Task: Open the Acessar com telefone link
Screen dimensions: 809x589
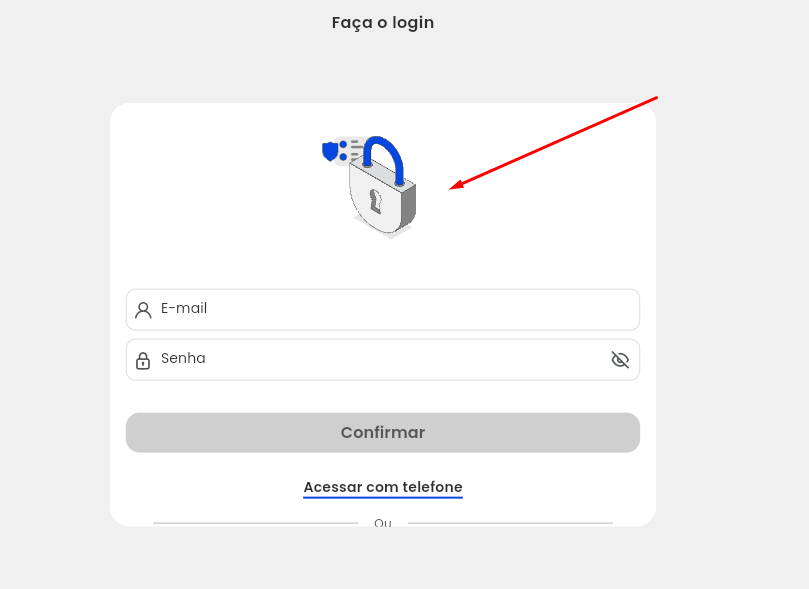Action: click(x=383, y=487)
